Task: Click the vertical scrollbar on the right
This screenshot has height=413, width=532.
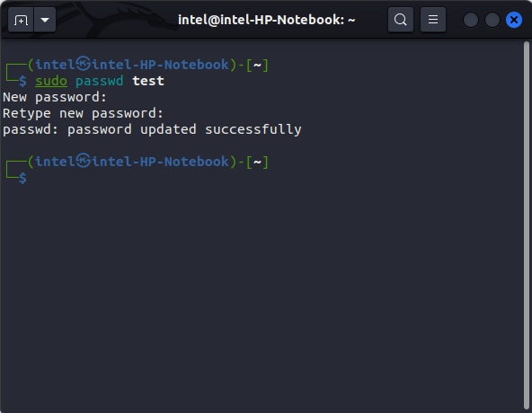Action: pyautogui.click(x=527, y=225)
